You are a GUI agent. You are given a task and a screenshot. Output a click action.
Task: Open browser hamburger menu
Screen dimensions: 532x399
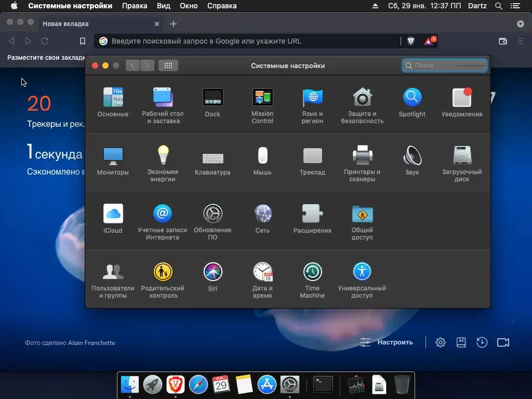(x=521, y=41)
